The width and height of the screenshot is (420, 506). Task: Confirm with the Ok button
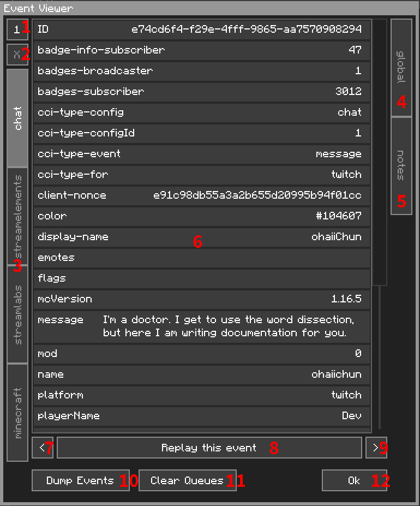point(355,480)
